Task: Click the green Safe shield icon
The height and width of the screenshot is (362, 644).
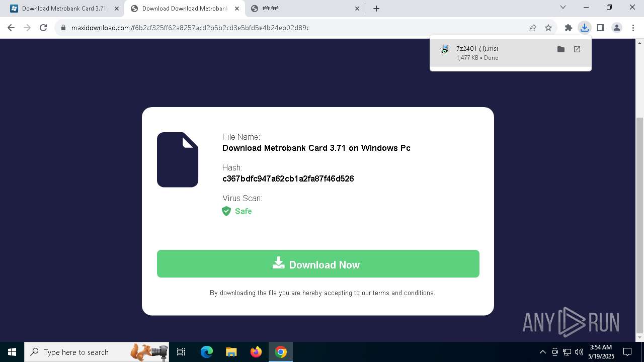Action: (x=226, y=211)
